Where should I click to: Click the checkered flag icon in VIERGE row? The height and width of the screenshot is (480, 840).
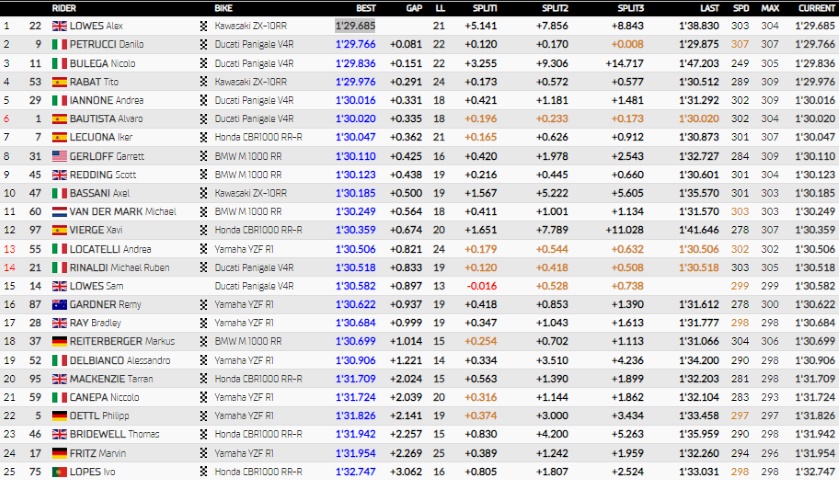[204, 230]
